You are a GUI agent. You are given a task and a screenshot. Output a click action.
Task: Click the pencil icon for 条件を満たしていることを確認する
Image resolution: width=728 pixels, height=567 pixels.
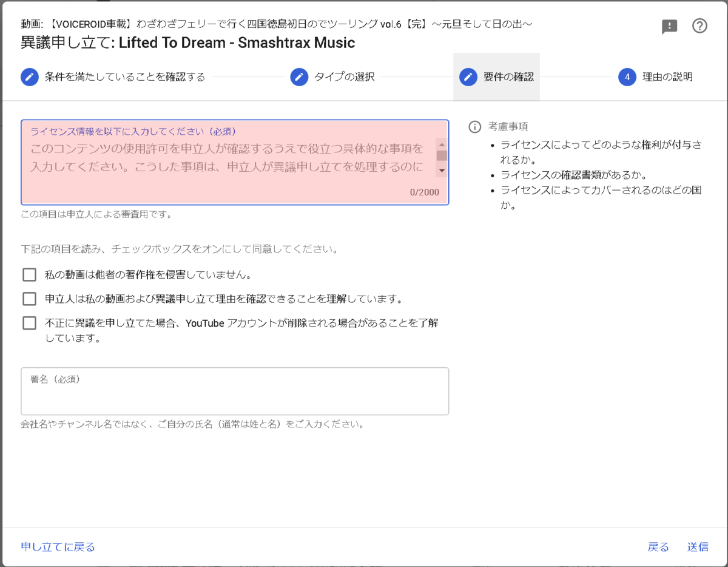[x=30, y=77]
